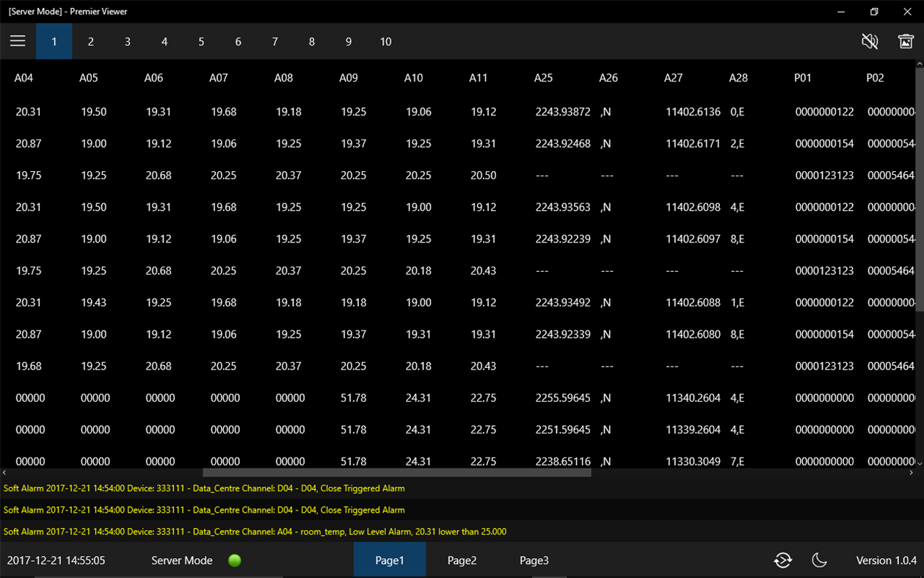
Task: Click the horizontal scrollbar thumb
Action: tap(397, 473)
